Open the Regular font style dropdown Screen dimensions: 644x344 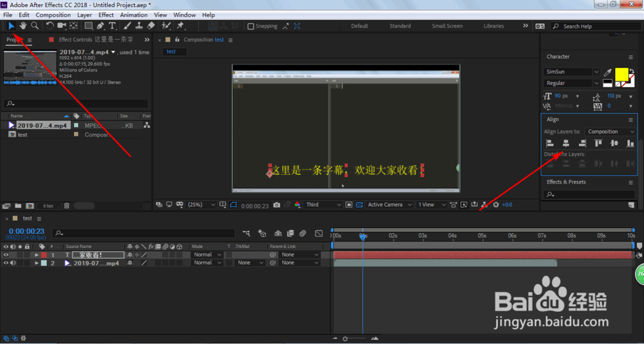click(x=572, y=83)
